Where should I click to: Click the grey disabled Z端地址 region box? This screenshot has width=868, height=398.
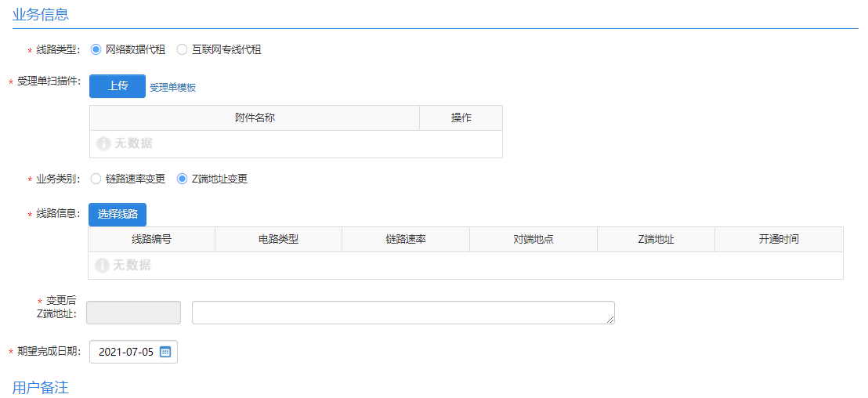point(134,313)
